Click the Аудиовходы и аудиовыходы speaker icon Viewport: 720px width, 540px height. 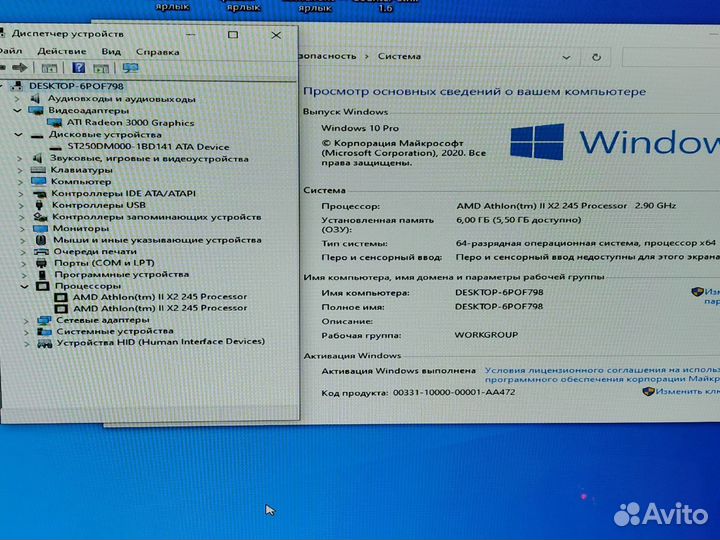(35, 98)
